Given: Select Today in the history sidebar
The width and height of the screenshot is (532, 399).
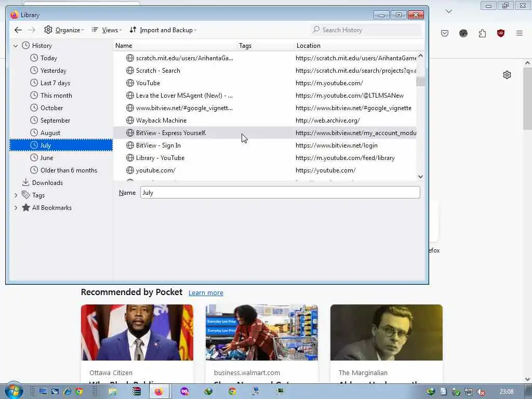Looking at the screenshot, I should coord(48,58).
